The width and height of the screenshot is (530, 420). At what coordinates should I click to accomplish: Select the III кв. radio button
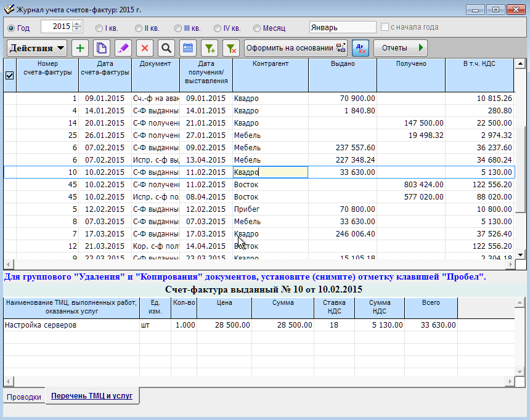pos(178,28)
